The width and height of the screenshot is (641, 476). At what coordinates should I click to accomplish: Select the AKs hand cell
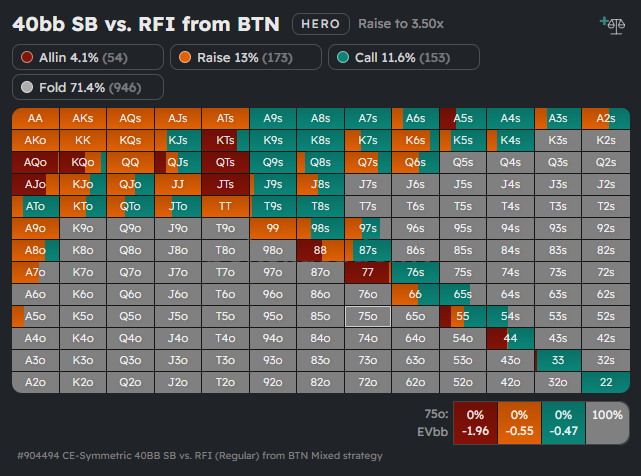[x=83, y=118]
